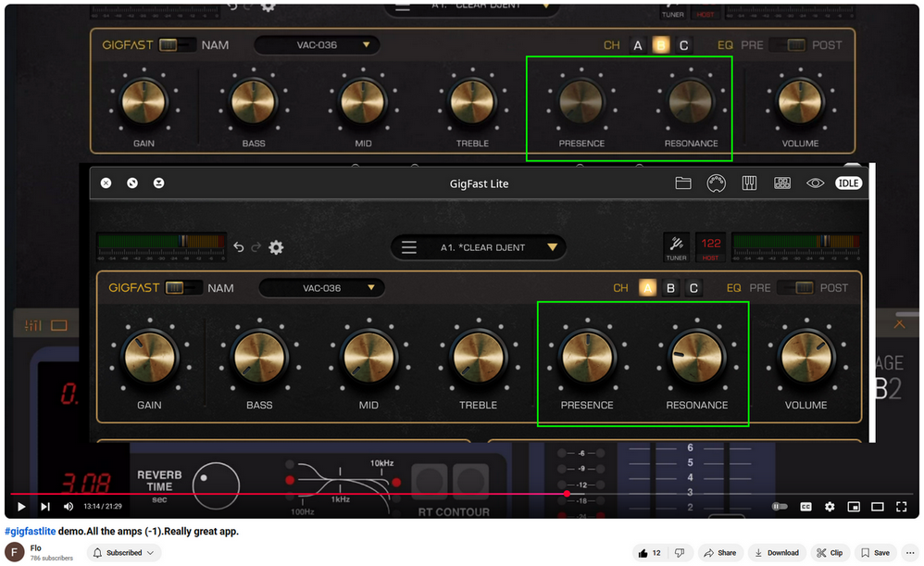This screenshot has height=566, width=924.
Task: Click the eye view icon in GigFast Lite header
Action: (x=816, y=182)
